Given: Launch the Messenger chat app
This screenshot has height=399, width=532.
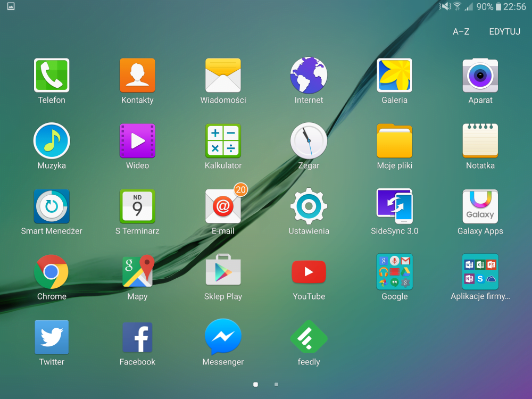Looking at the screenshot, I should 223,337.
